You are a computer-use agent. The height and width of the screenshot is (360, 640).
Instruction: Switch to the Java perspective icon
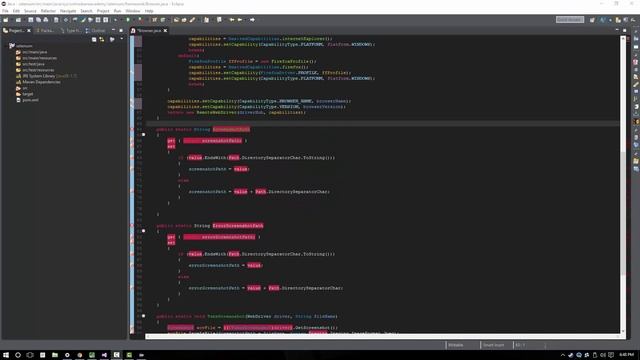(602, 20)
